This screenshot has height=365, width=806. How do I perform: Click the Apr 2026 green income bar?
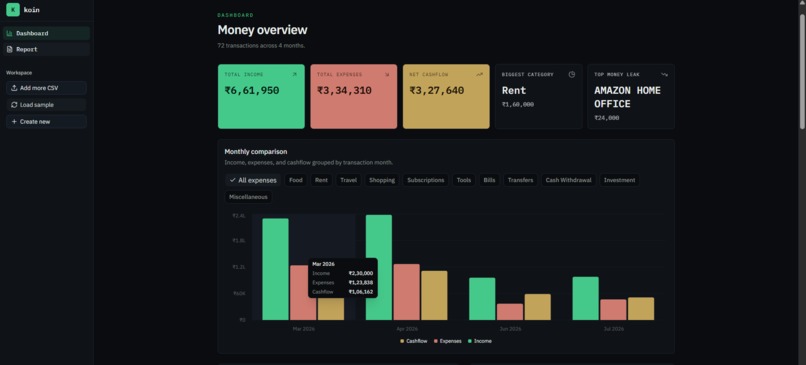pyautogui.click(x=379, y=267)
